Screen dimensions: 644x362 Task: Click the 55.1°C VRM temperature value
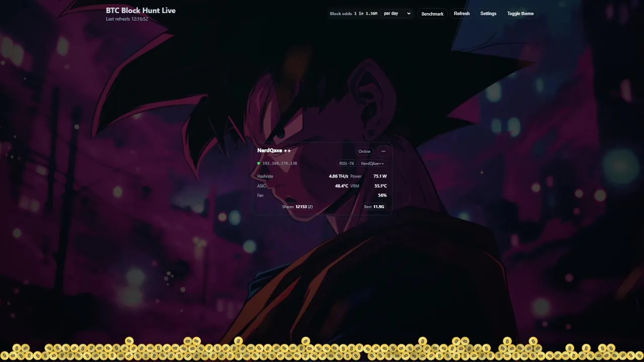[380, 186]
